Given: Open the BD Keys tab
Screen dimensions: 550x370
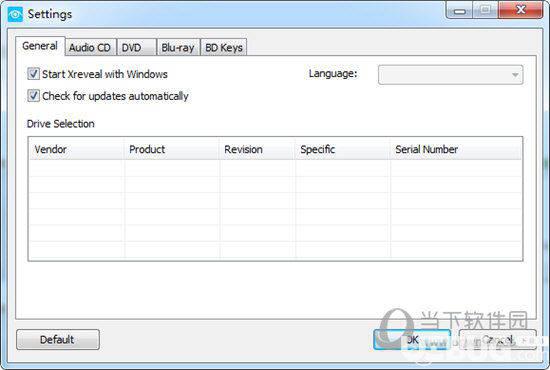Looking at the screenshot, I should (x=224, y=47).
